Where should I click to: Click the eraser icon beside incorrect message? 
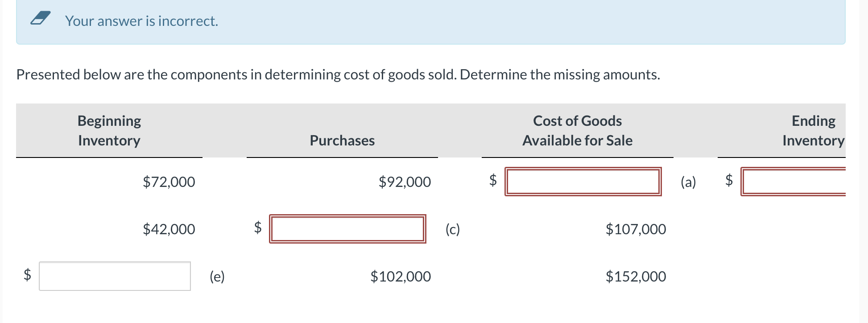(40, 19)
